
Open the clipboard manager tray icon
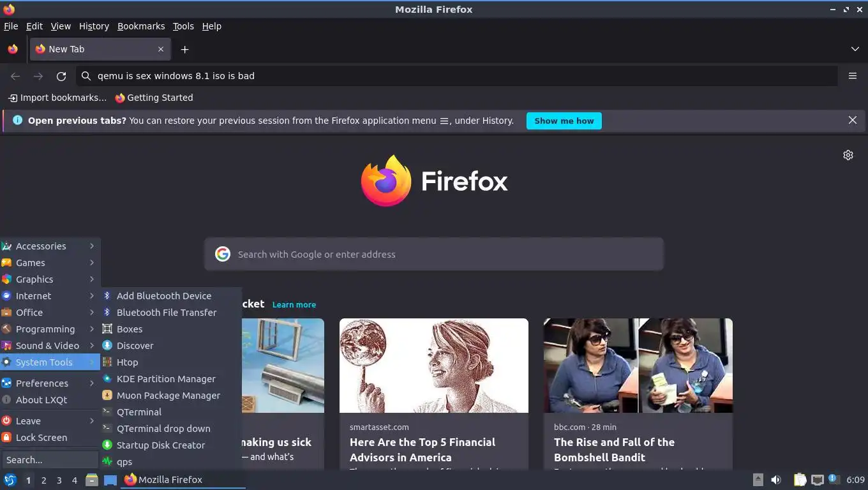point(800,480)
